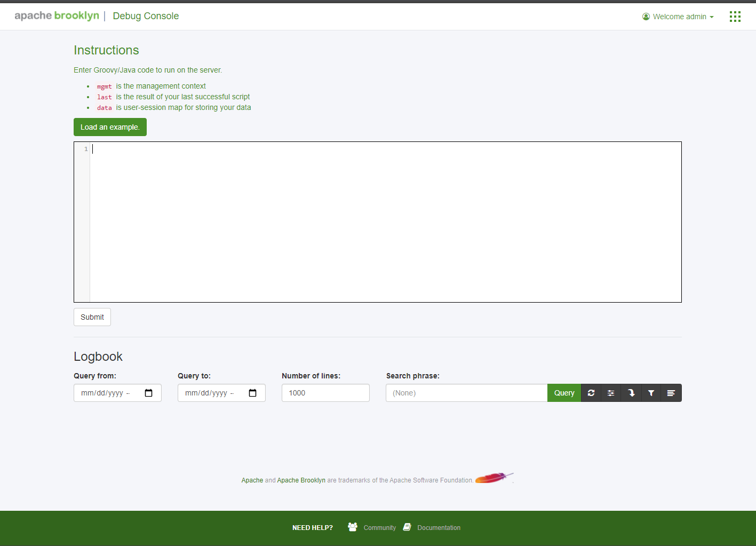Click the 'mgmt' code keyword

[105, 86]
